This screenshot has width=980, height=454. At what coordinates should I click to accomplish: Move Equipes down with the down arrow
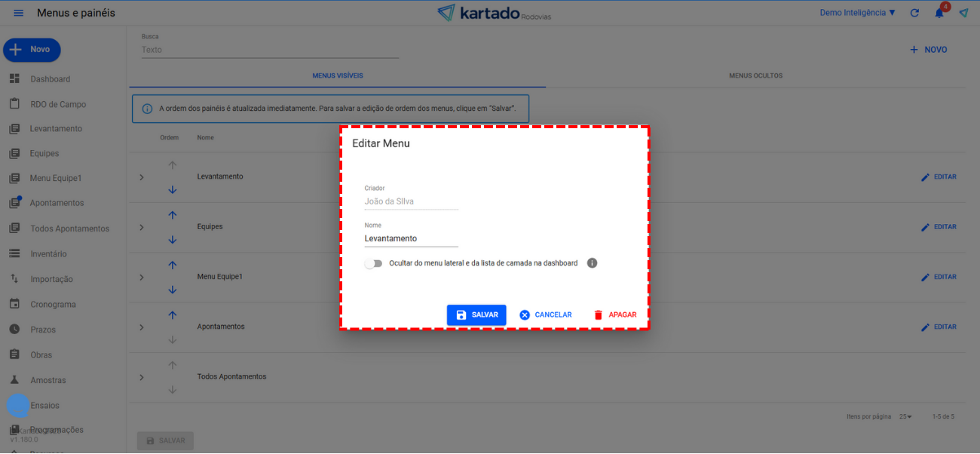(x=172, y=240)
